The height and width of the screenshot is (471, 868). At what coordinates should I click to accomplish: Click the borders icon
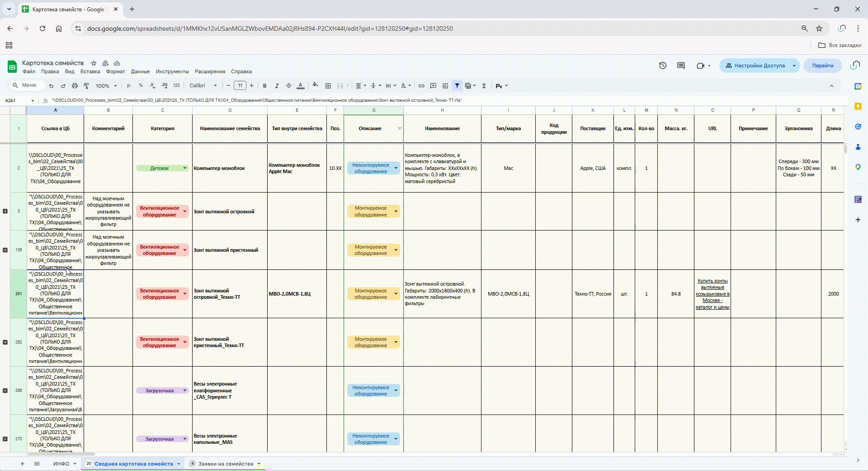point(328,86)
